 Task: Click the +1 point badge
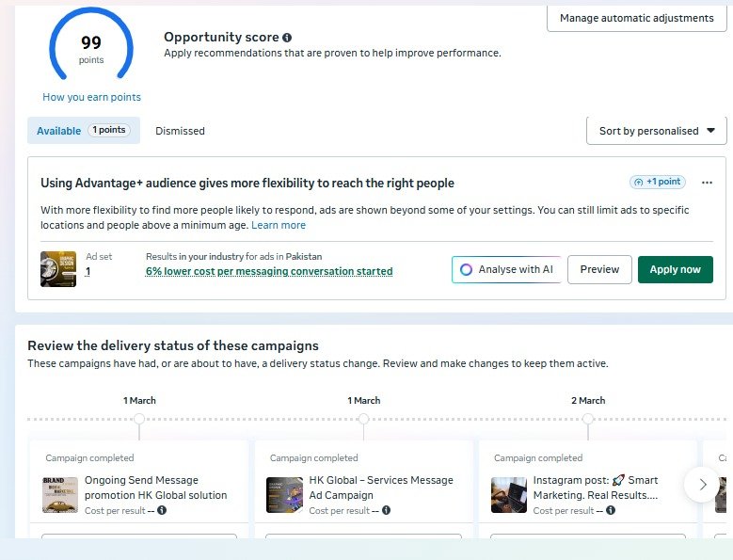(x=658, y=182)
